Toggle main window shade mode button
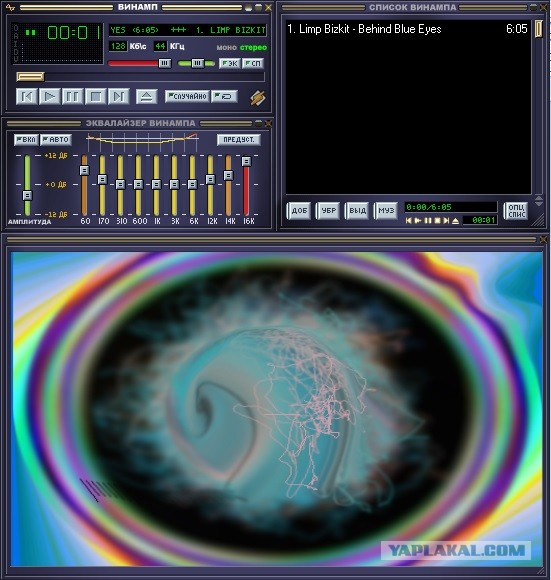The image size is (551, 580). point(258,7)
